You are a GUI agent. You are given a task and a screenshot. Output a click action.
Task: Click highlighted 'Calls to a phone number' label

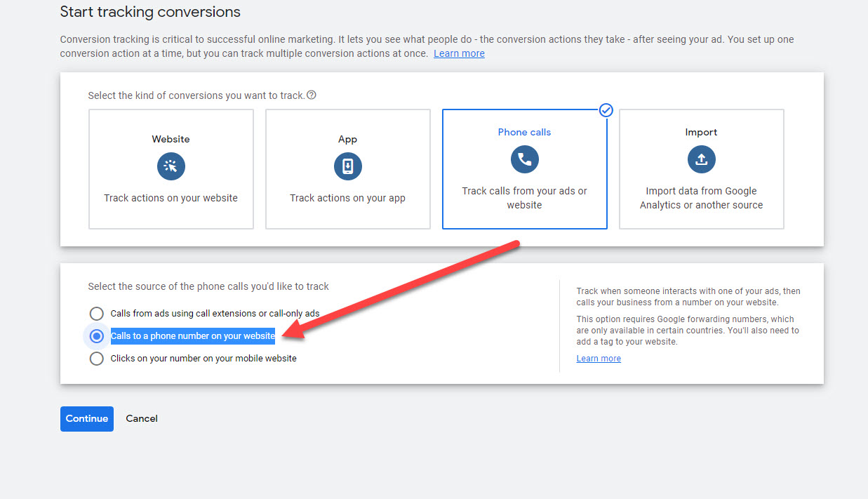pyautogui.click(x=193, y=336)
